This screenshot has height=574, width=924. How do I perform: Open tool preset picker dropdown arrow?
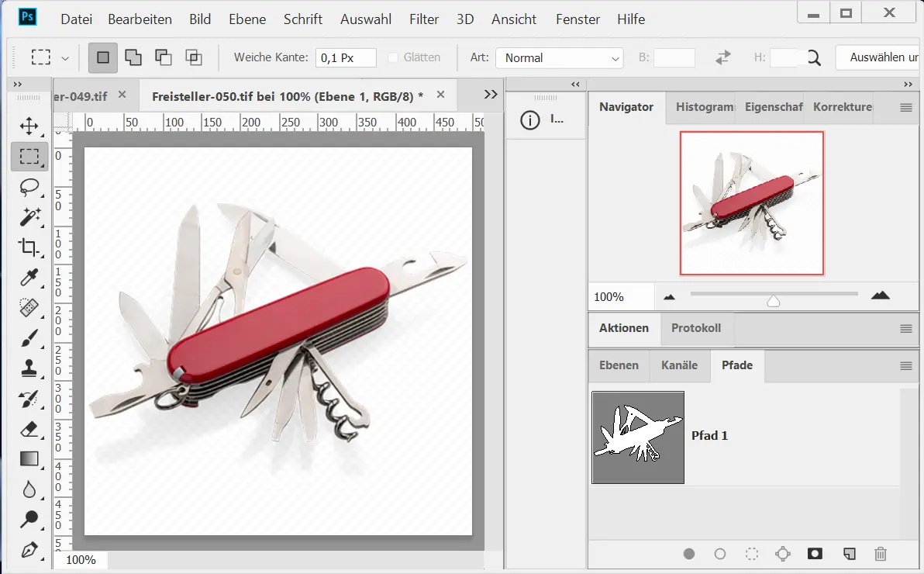(65, 58)
